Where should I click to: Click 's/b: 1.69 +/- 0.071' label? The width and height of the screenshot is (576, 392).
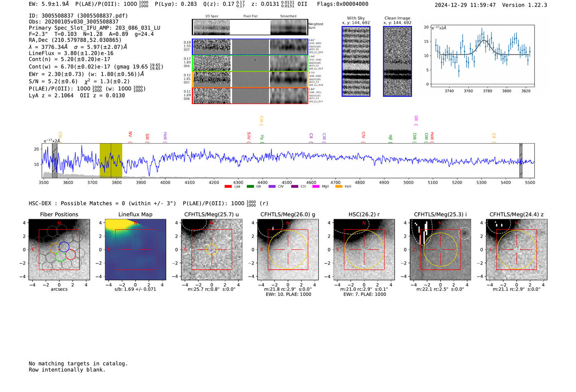[135, 289]
